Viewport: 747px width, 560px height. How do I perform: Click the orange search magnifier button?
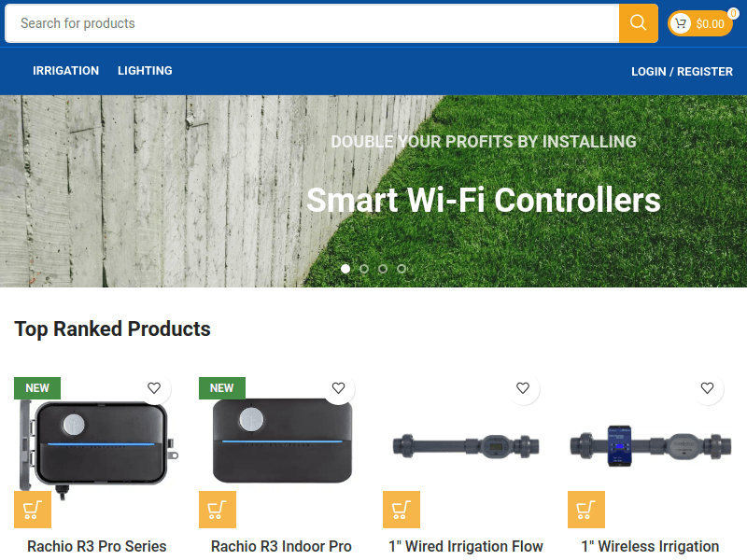click(639, 23)
